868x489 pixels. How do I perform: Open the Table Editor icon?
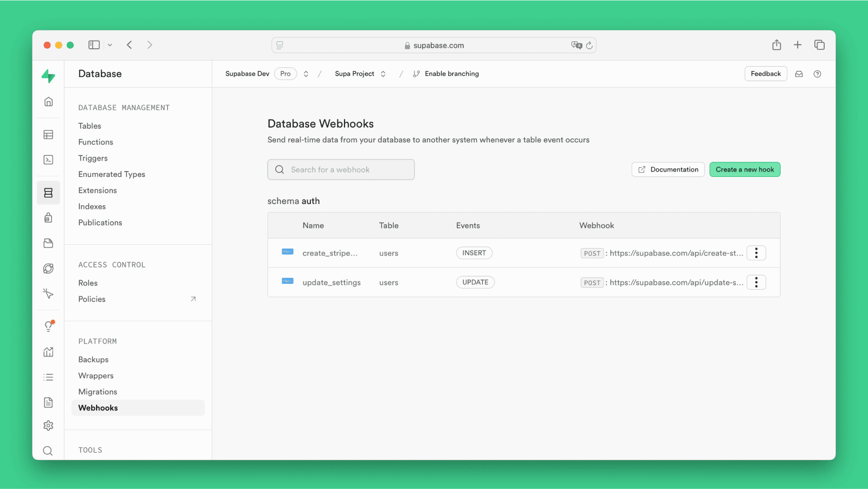[x=48, y=135]
